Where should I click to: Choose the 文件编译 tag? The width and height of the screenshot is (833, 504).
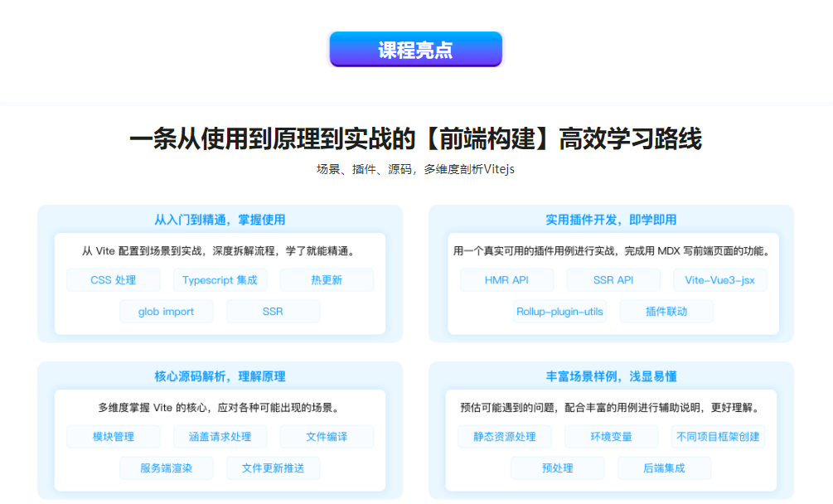pyautogui.click(x=327, y=437)
